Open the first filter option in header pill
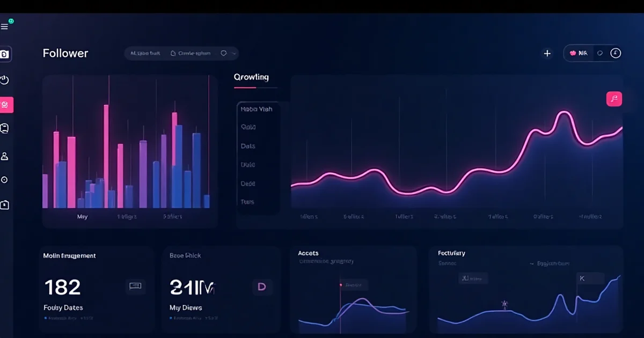Image resolution: width=644 pixels, height=338 pixels. pyautogui.click(x=145, y=54)
